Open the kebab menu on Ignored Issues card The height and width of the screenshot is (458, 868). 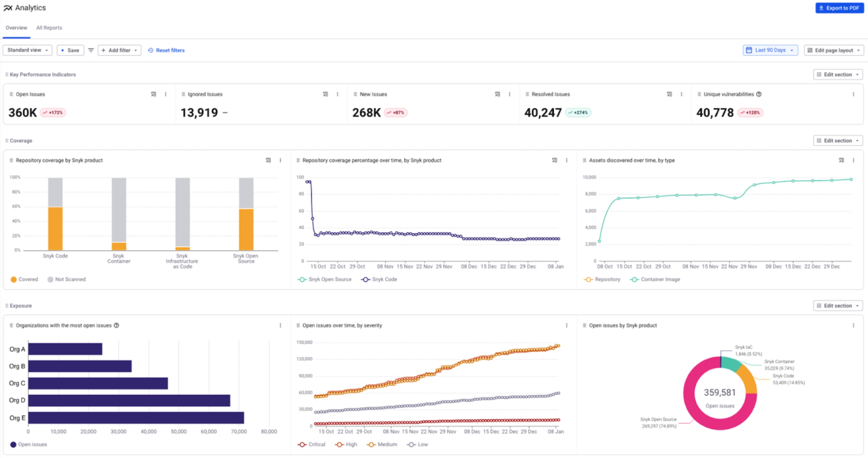(x=337, y=94)
